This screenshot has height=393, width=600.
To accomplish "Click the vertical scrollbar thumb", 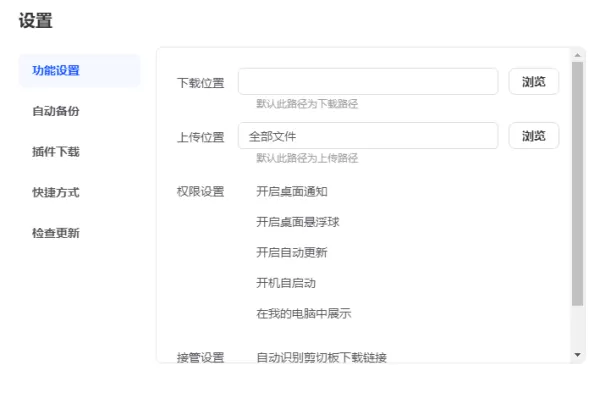I will [x=577, y=184].
